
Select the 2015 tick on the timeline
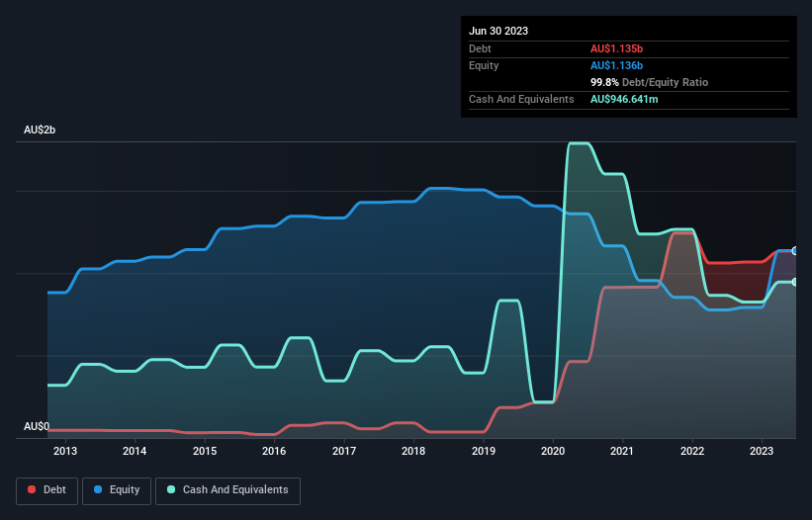click(x=205, y=452)
